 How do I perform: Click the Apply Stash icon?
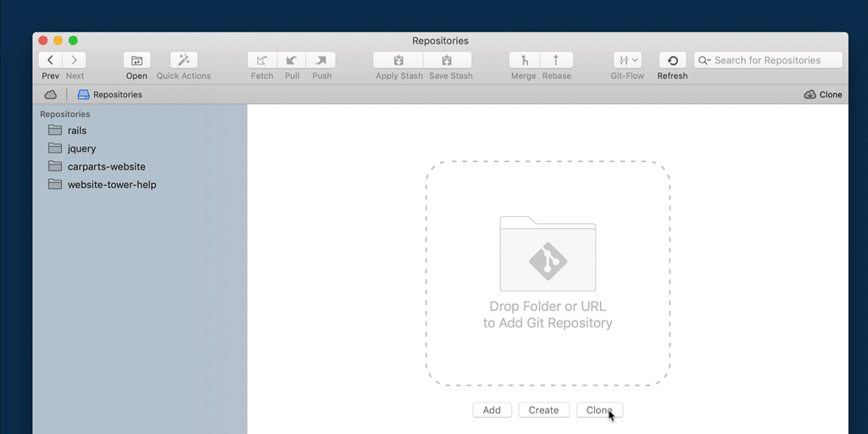pyautogui.click(x=398, y=60)
